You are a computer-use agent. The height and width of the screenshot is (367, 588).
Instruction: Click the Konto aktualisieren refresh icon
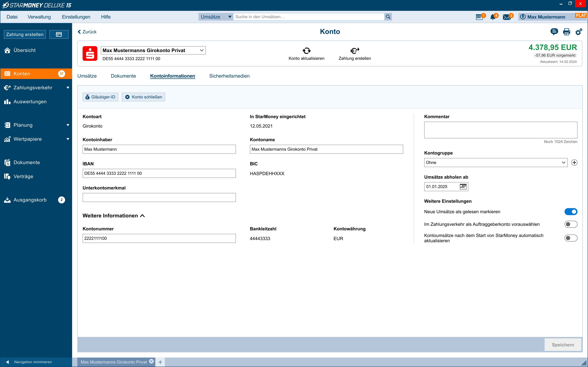click(306, 51)
